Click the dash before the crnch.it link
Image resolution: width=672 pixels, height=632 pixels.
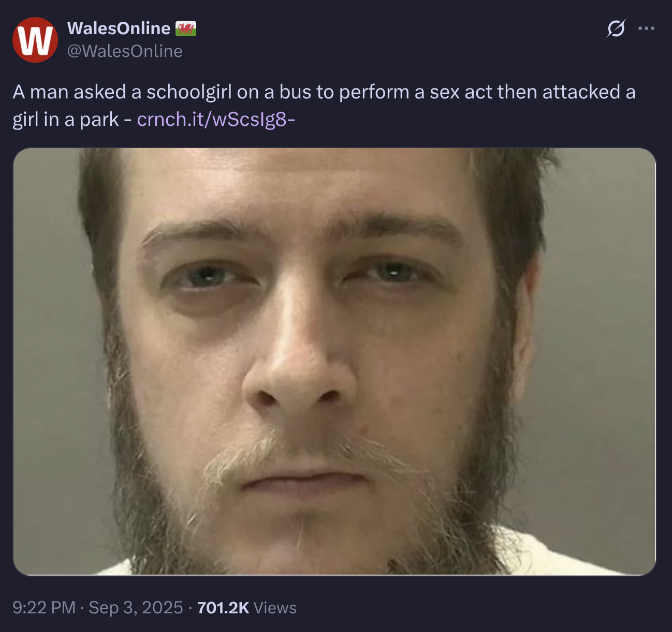click(x=127, y=120)
